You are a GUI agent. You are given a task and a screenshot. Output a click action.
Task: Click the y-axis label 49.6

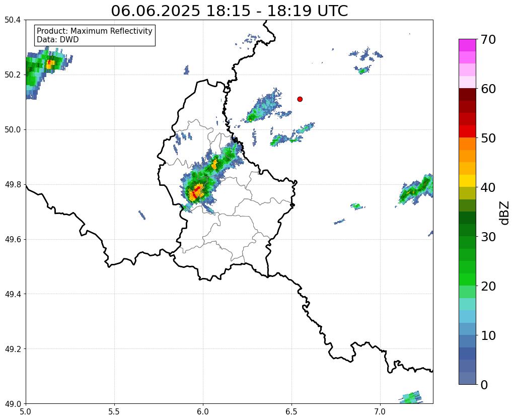(13, 239)
